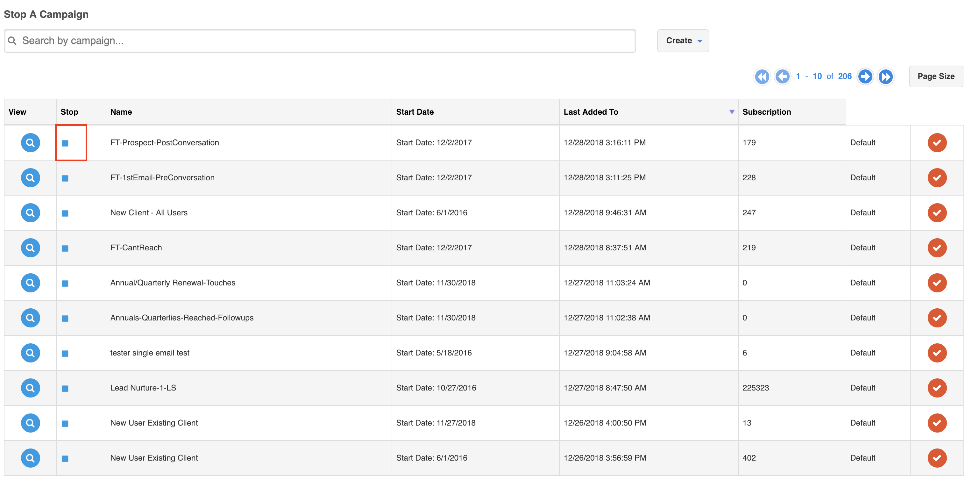Focus the Search by campaign field
Viewport: 980px width, 502px height.
point(320,41)
